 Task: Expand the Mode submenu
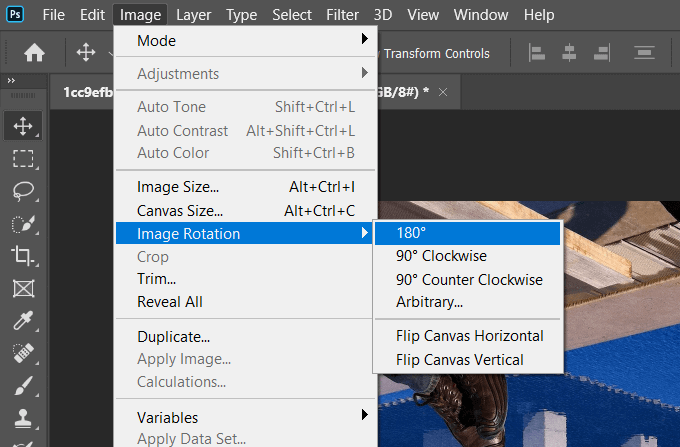245,41
